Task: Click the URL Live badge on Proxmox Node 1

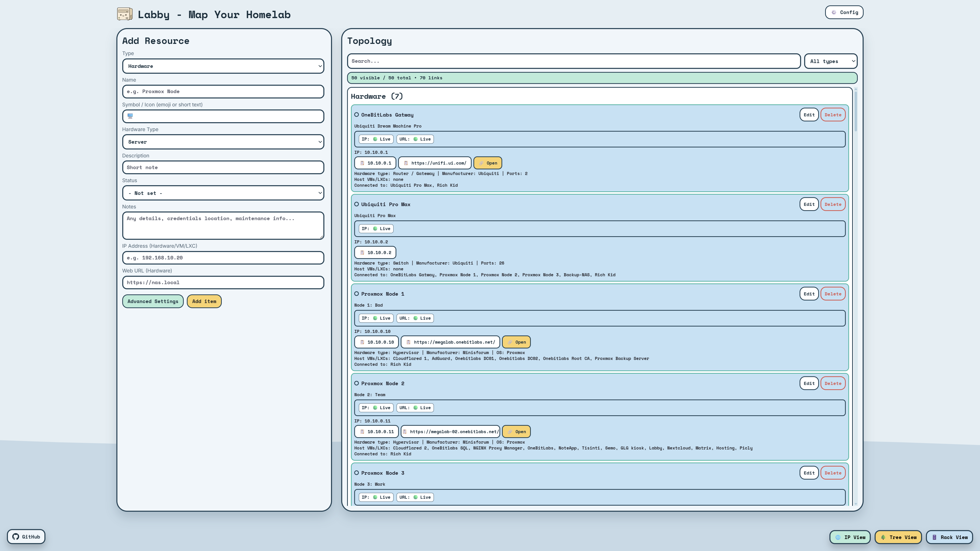Action: coord(415,318)
